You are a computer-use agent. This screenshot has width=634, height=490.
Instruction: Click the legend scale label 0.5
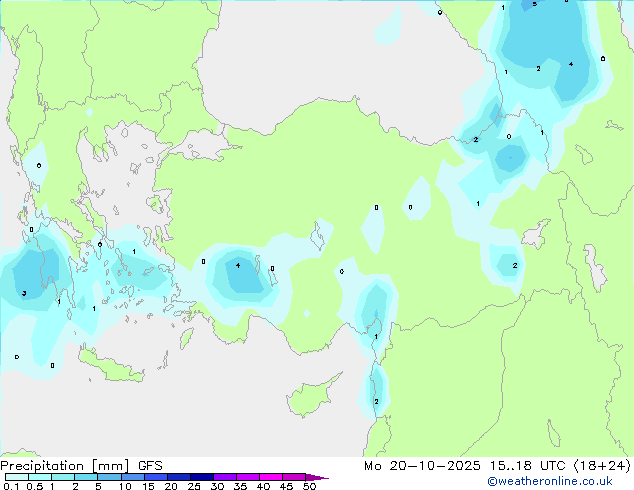[35, 486]
